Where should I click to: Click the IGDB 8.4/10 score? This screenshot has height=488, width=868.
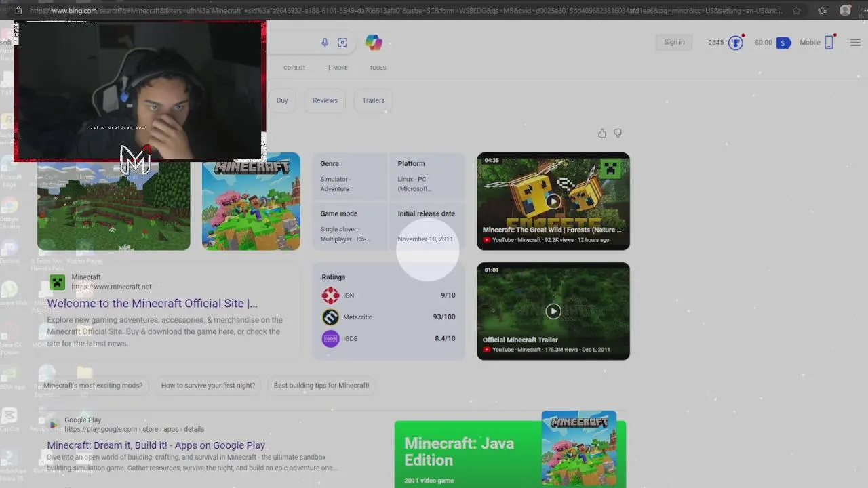445,339
